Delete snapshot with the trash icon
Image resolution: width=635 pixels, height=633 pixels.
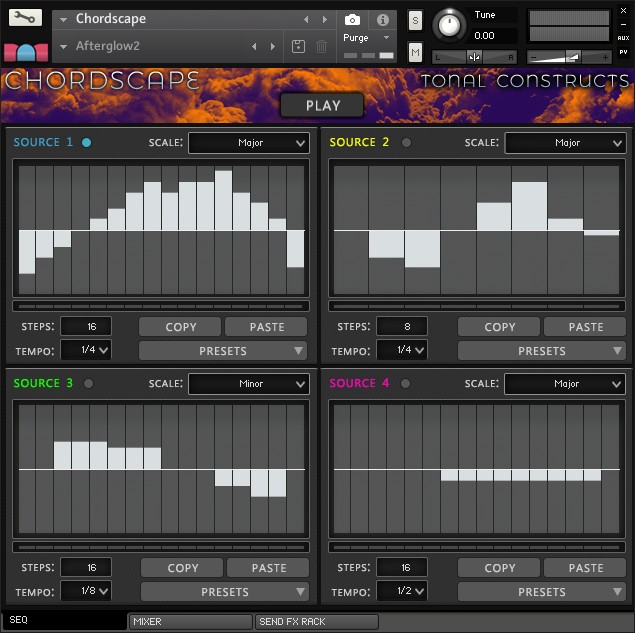tap(321, 46)
